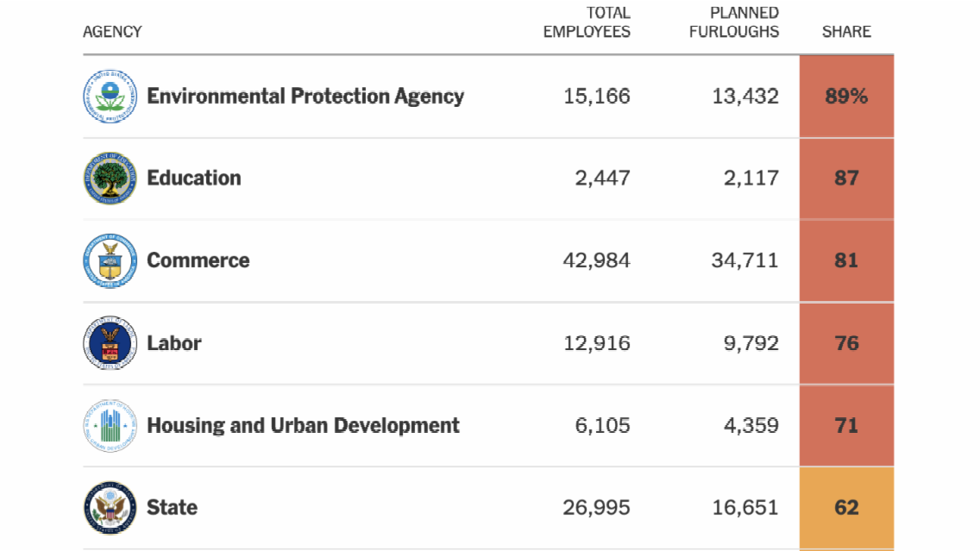Screen dimensions: 980x551
Task: Click the State department eagle seal
Action: pyautogui.click(x=110, y=507)
